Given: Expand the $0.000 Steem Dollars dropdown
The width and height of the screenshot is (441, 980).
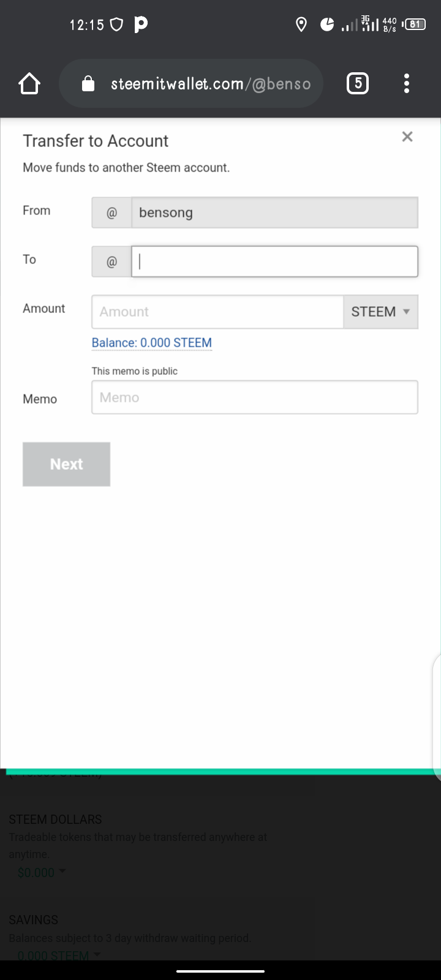Looking at the screenshot, I should [x=42, y=872].
